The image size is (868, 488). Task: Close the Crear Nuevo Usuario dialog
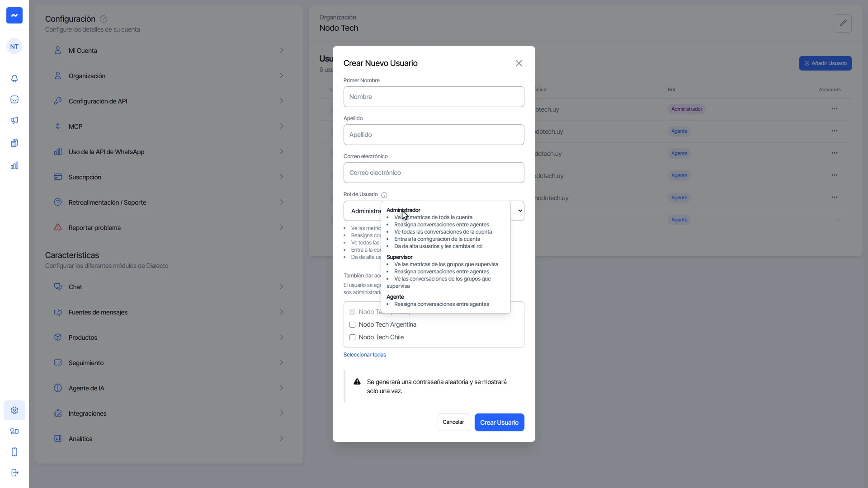point(519,63)
